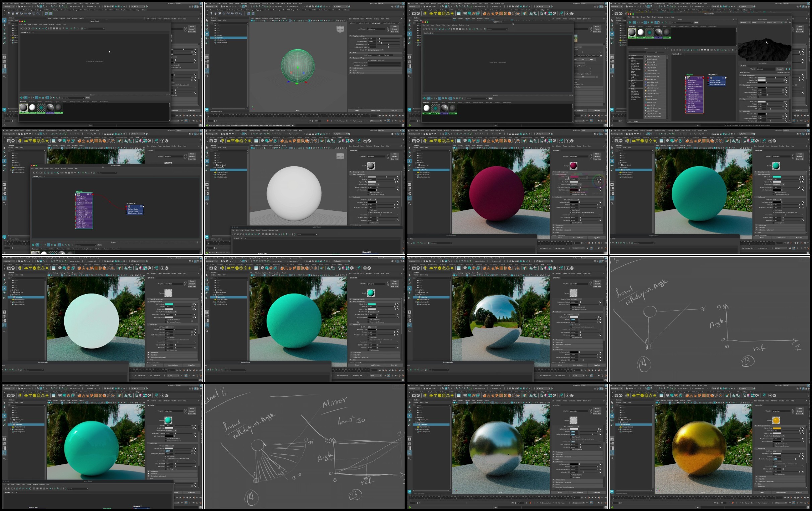
Task: Gold sphere frame: open 24 fps dropdown
Action: pyautogui.click(x=781, y=503)
